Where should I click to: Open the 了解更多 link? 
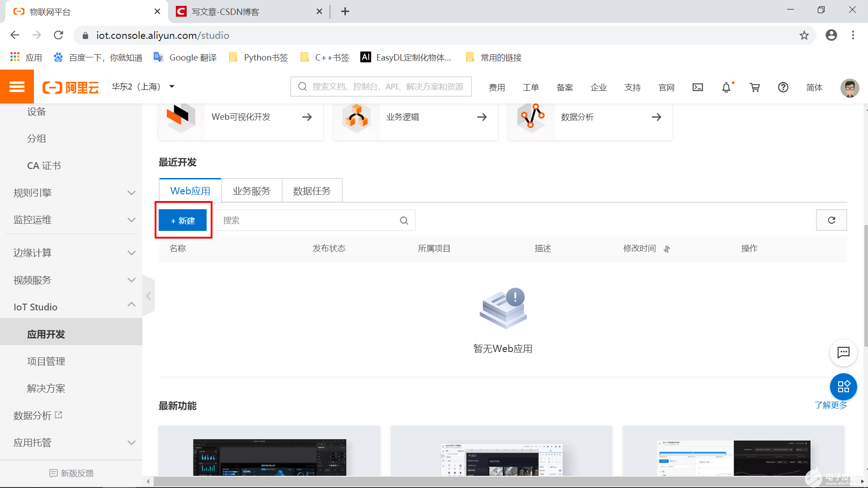(831, 405)
